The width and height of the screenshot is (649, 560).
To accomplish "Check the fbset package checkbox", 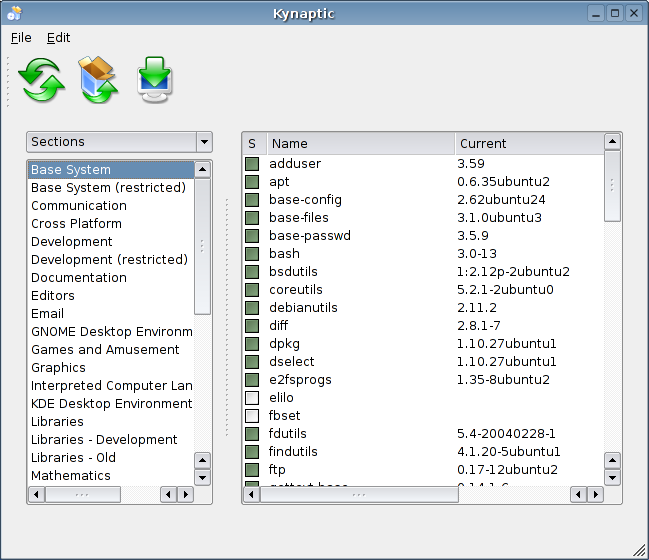I will [252, 416].
